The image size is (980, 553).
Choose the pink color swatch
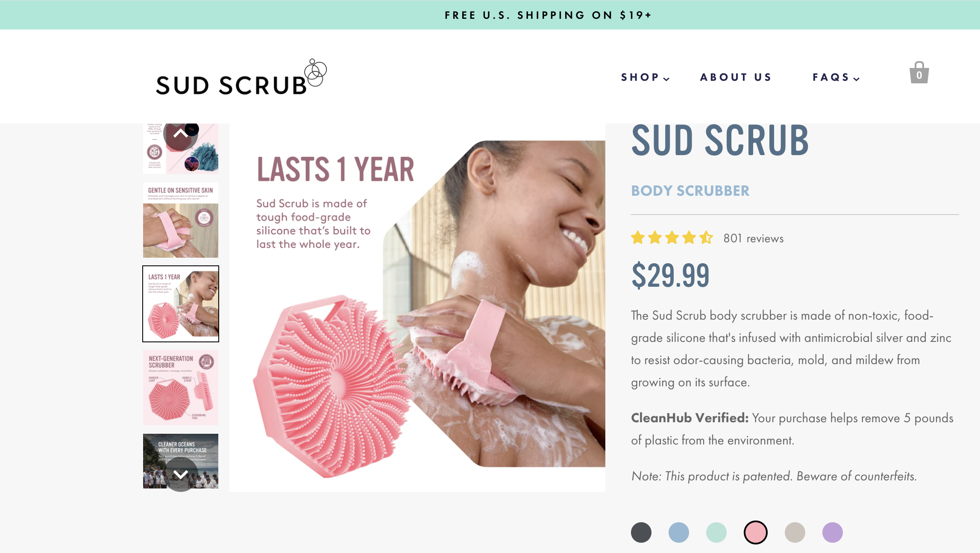pyautogui.click(x=756, y=532)
